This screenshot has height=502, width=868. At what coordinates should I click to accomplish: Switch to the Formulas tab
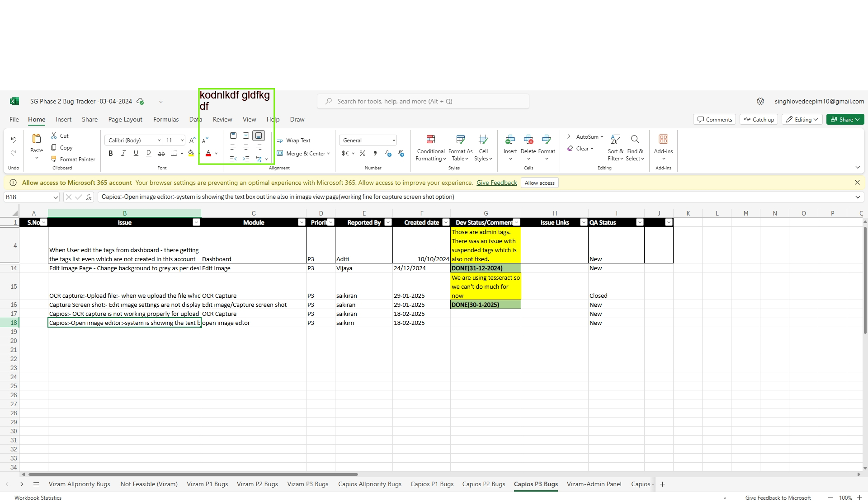[x=166, y=119]
